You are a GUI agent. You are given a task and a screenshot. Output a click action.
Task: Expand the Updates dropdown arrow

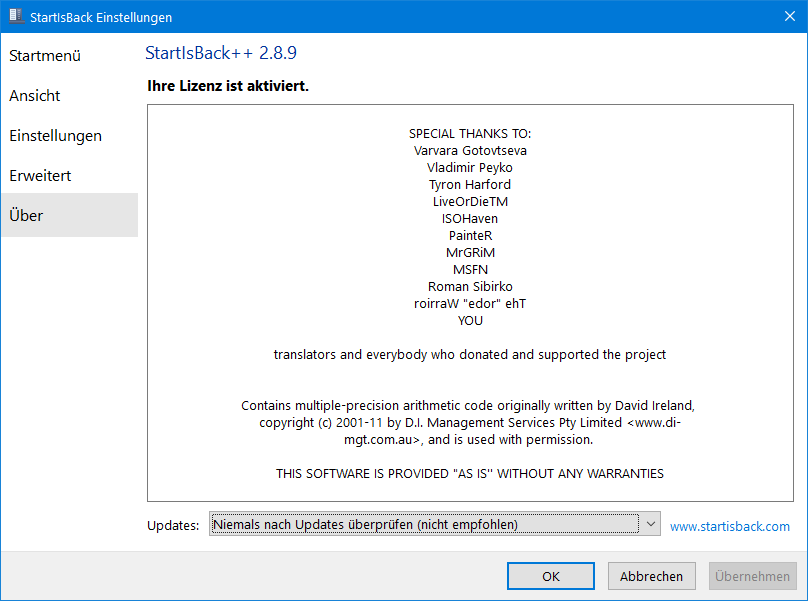click(650, 524)
